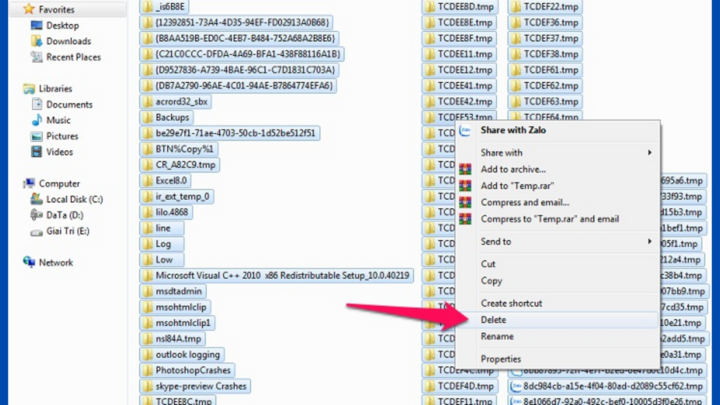Click the skype-preview Crashes folder icon
720x405 pixels.
click(147, 387)
